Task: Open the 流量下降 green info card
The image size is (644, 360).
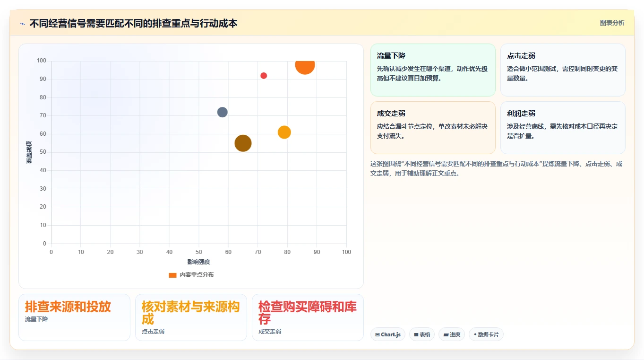Action: pos(433,70)
